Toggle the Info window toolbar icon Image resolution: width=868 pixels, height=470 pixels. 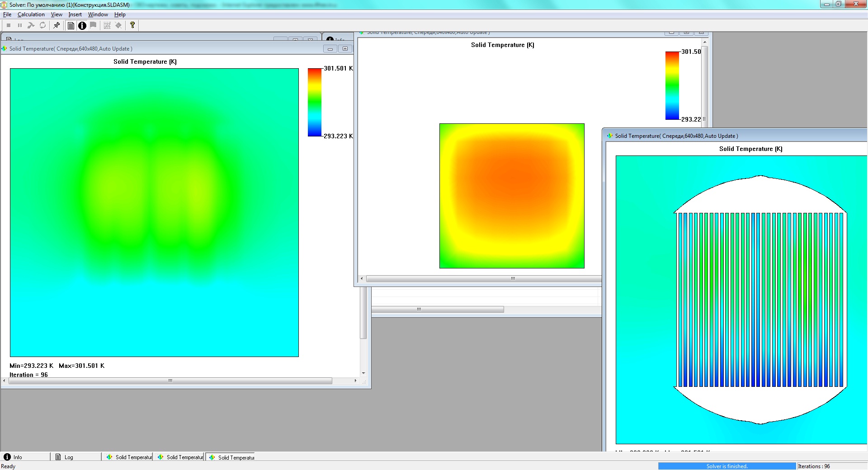point(82,25)
